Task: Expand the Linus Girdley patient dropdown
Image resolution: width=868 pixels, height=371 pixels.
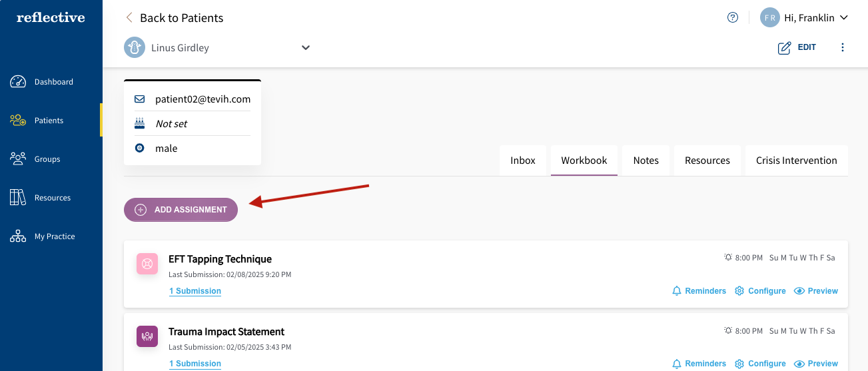Action: [306, 48]
